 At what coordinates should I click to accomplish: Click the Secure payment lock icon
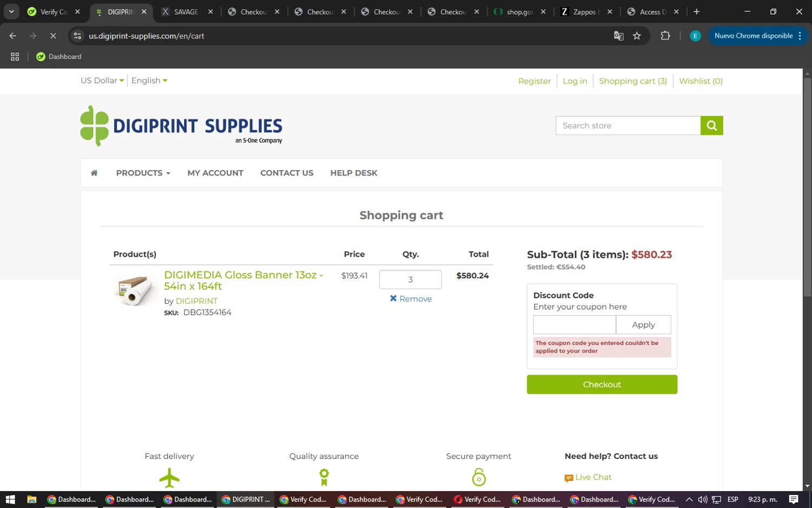pos(479,477)
